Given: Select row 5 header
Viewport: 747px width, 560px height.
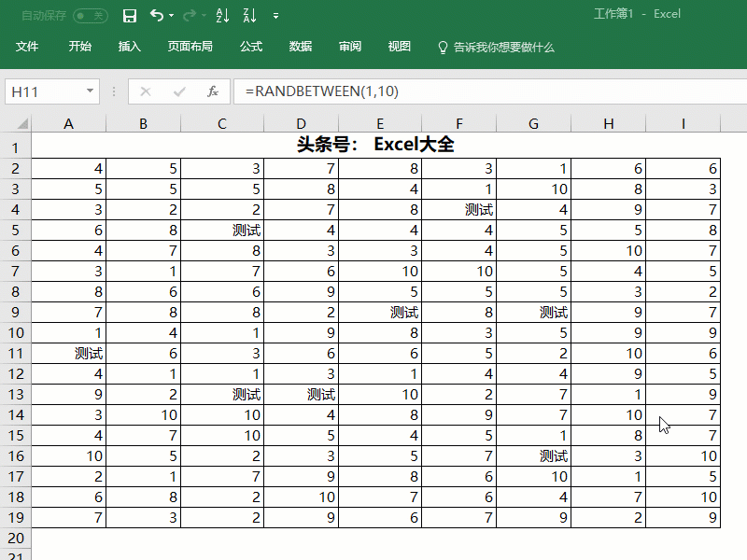Looking at the screenshot, I should [x=15, y=230].
